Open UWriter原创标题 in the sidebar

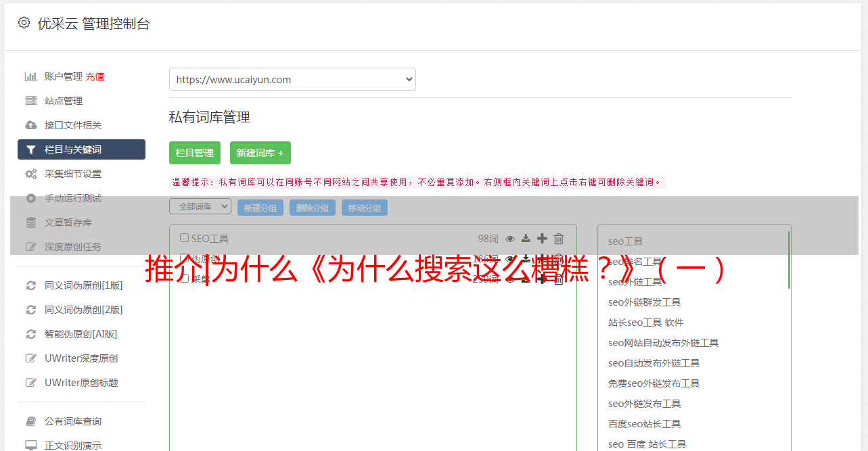(x=81, y=383)
